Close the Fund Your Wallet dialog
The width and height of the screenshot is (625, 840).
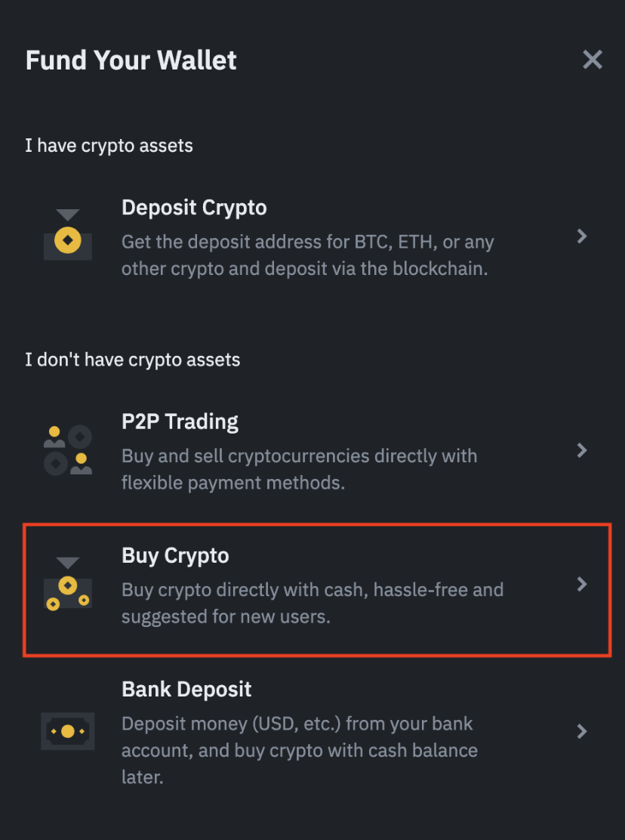pyautogui.click(x=593, y=60)
